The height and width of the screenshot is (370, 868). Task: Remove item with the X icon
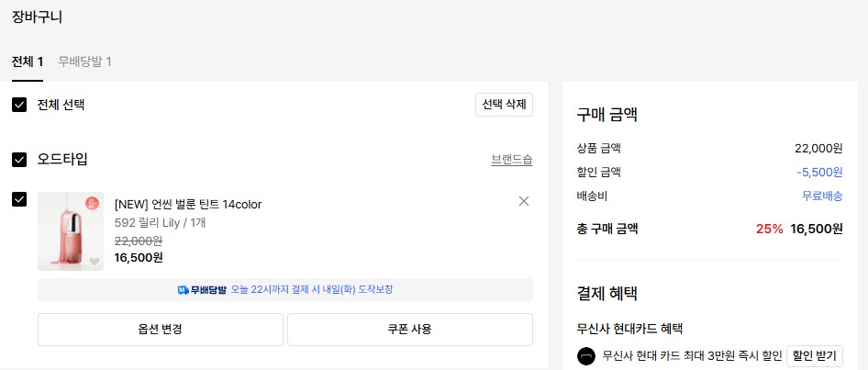click(x=524, y=201)
